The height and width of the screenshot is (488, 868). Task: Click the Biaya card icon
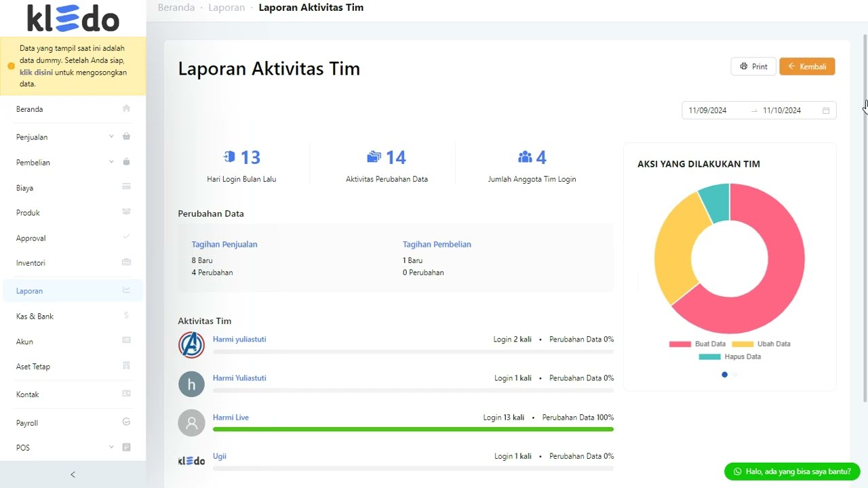click(126, 186)
